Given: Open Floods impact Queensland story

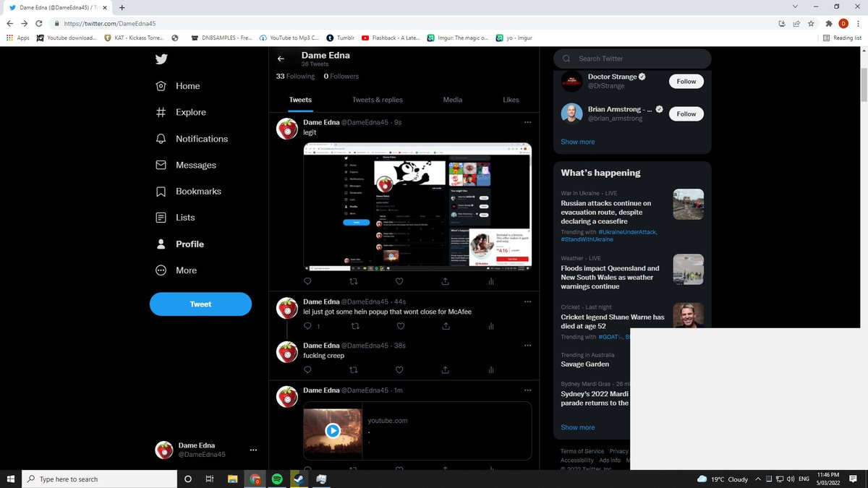Looking at the screenshot, I should tap(610, 277).
